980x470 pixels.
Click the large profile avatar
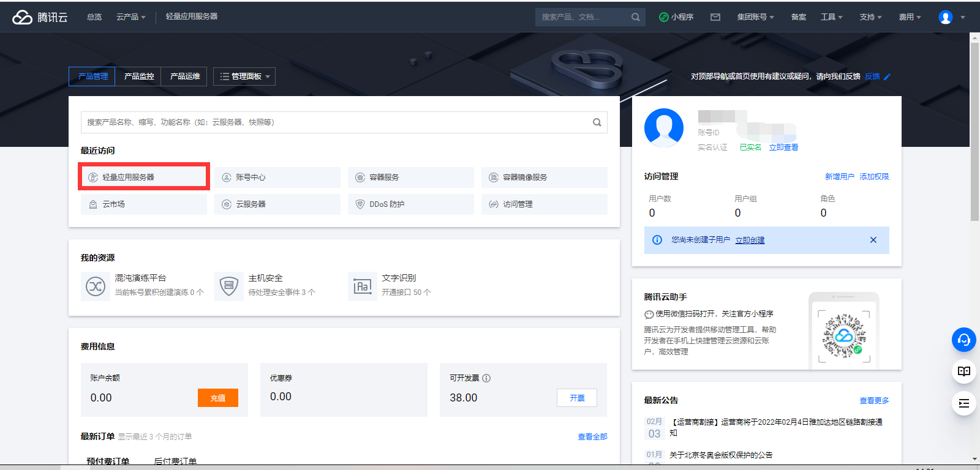click(664, 128)
